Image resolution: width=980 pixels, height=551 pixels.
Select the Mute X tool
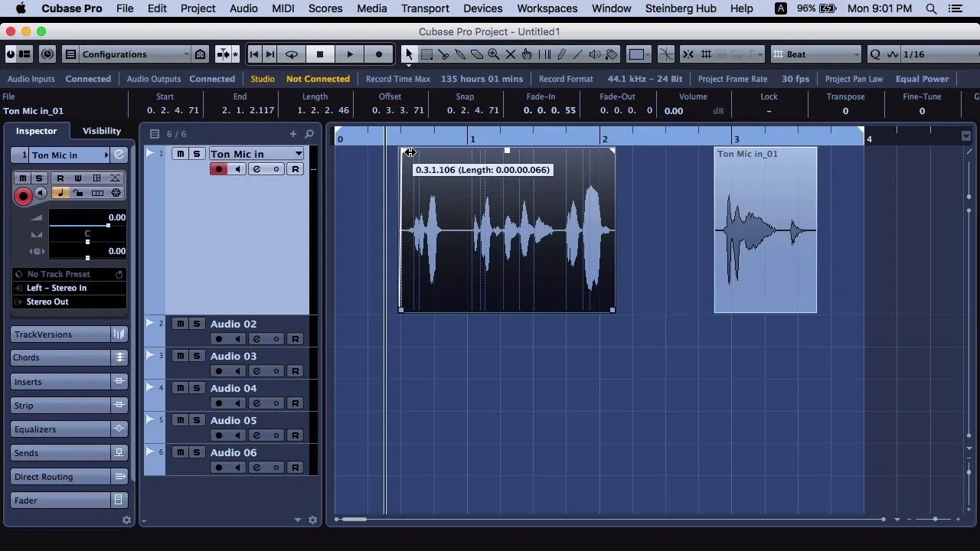pos(511,54)
